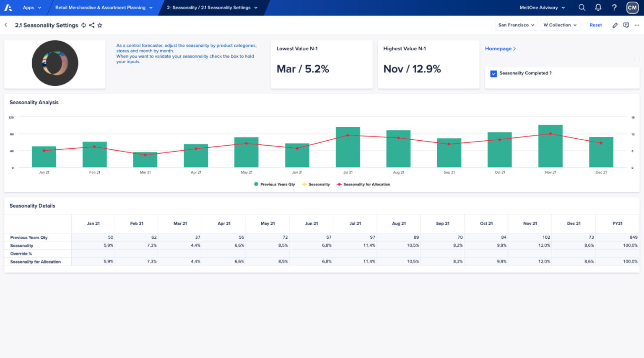Screen dimensions: 644x358
Task: Select the pencil edit icon
Action: coord(615,25)
